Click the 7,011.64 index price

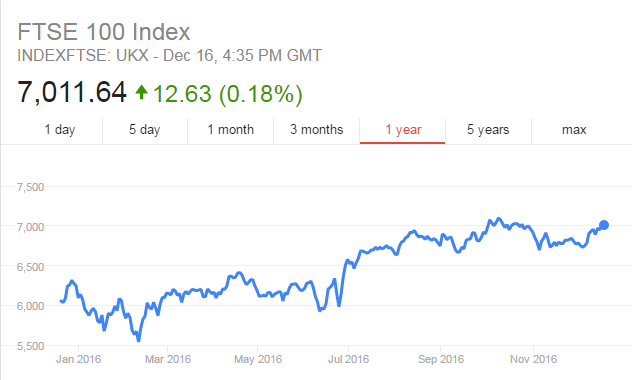[72, 92]
